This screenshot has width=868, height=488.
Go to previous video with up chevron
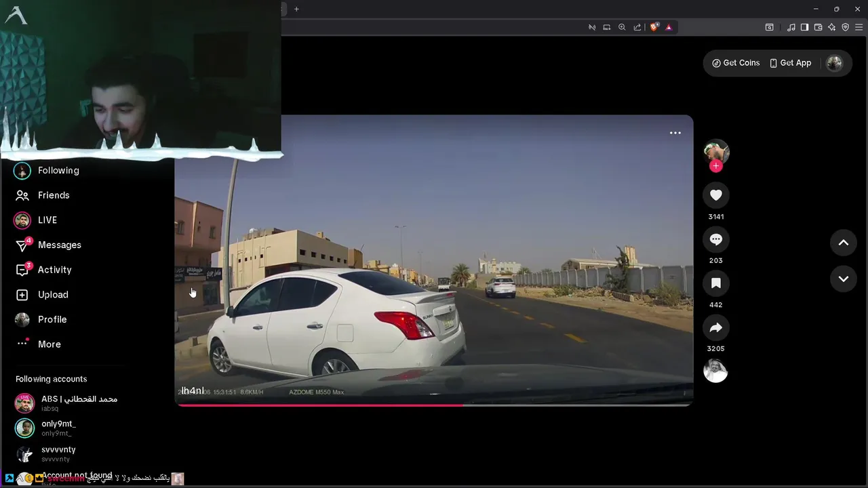pos(844,243)
